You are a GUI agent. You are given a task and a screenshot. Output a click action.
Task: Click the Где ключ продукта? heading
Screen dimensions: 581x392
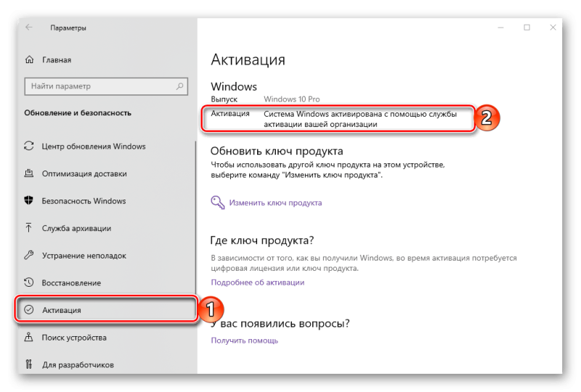click(262, 240)
